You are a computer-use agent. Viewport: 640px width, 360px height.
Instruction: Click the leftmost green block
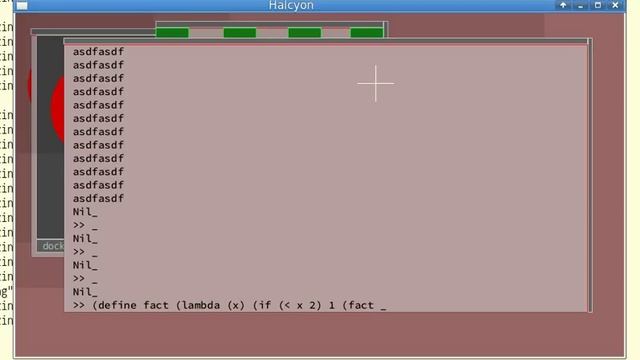(x=172, y=33)
